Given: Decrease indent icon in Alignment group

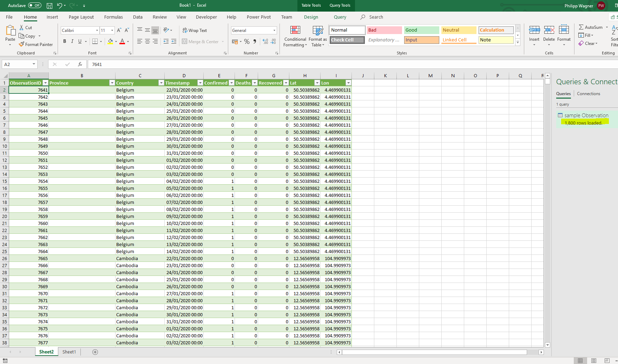Looking at the screenshot, I should pyautogui.click(x=166, y=41).
